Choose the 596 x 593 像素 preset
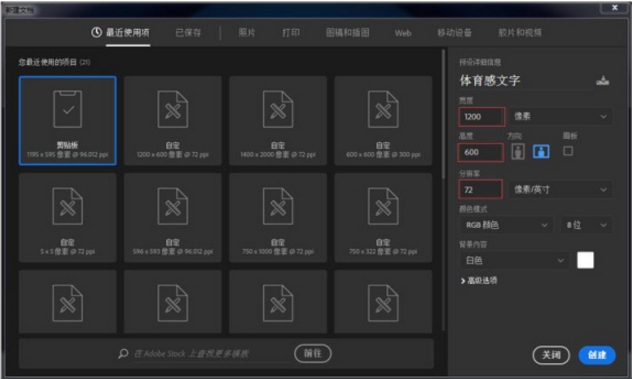This screenshot has height=379, width=632. [x=173, y=218]
